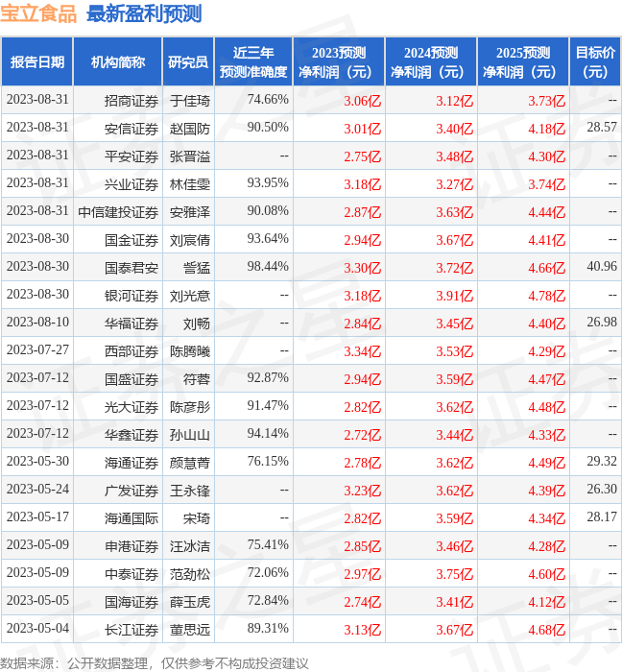Screen dimensions: 622x672
Task: Click accuracy value 93.64%
Action: point(268,239)
